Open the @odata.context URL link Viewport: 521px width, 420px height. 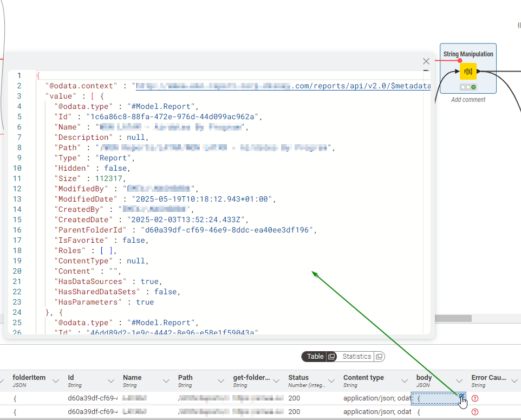[282, 86]
